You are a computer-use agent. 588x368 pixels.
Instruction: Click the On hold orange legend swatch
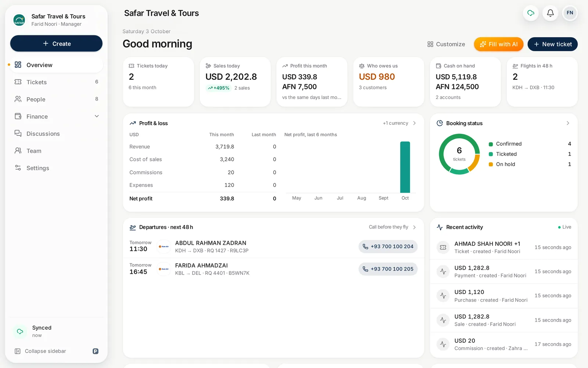click(x=491, y=164)
